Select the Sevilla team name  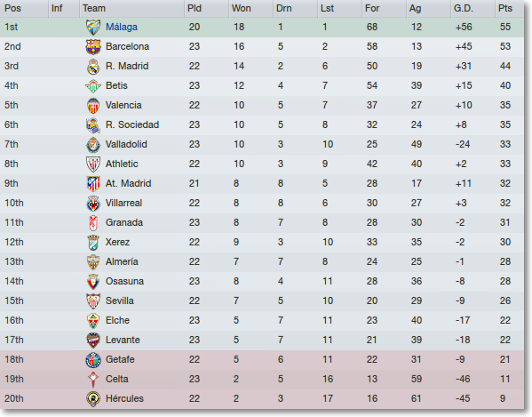click(x=119, y=301)
